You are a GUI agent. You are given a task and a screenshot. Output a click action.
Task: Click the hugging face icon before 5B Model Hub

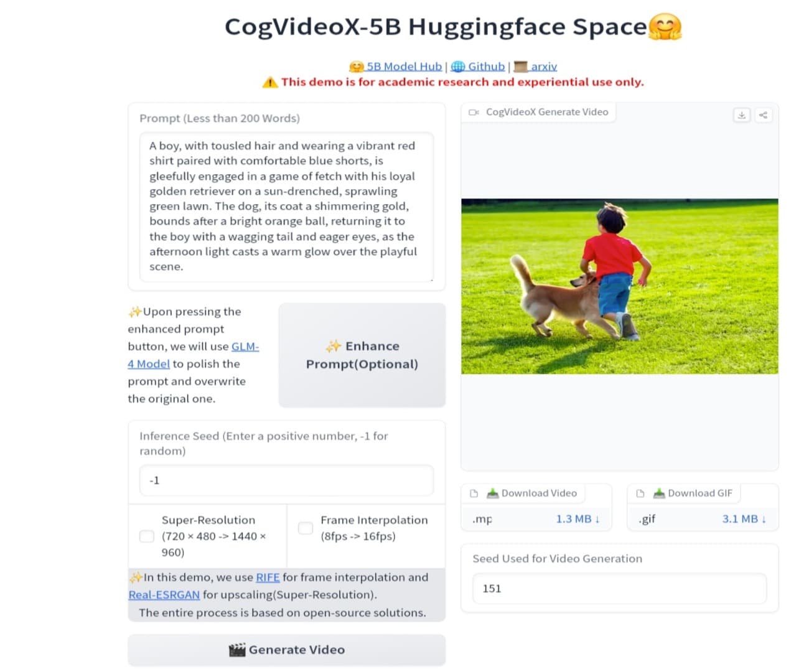pos(357,66)
